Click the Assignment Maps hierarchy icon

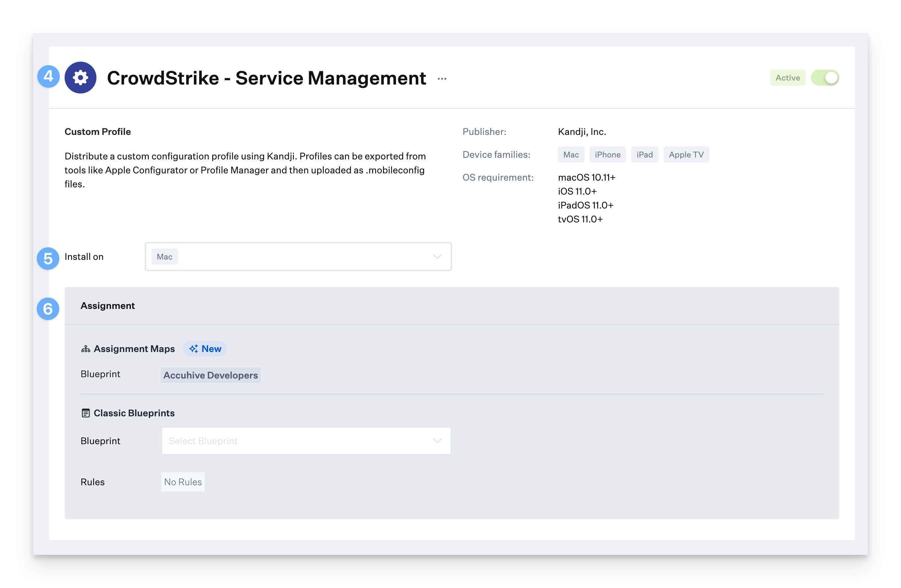click(x=85, y=349)
